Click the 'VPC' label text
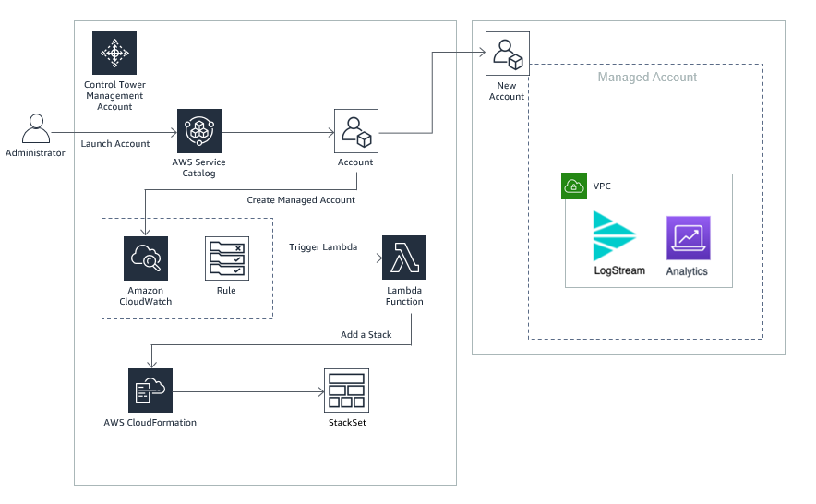The image size is (816, 504). click(x=602, y=186)
